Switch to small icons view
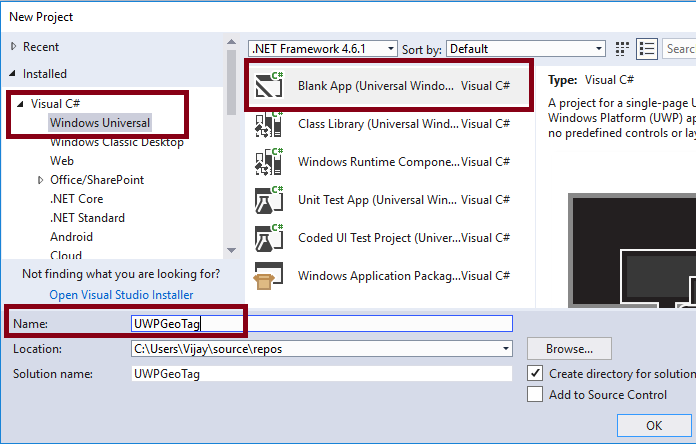The image size is (696, 444). [x=622, y=49]
